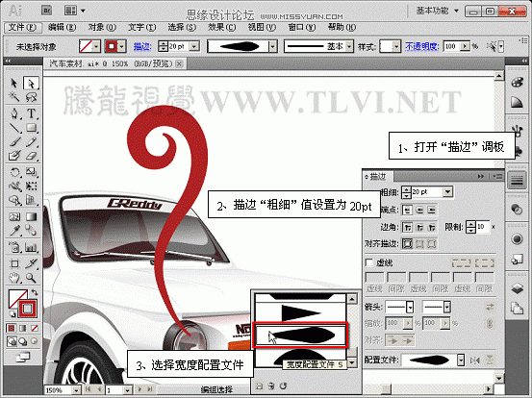The image size is (532, 398).
Task: Click the fill color swatch in control bar
Action: pyautogui.click(x=86, y=46)
